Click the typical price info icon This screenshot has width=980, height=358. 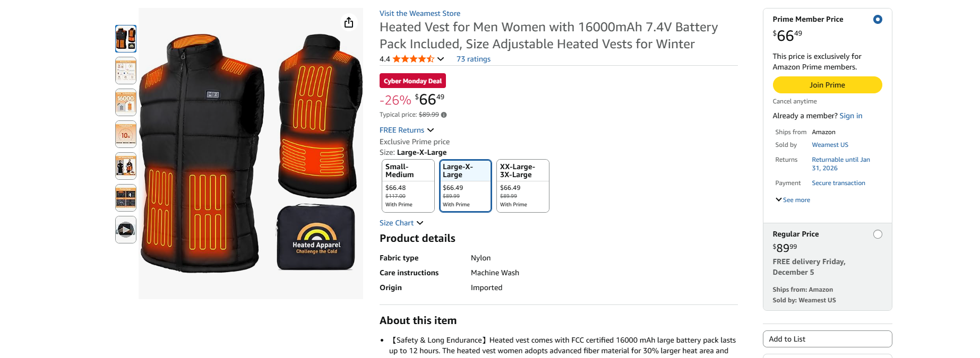click(444, 115)
